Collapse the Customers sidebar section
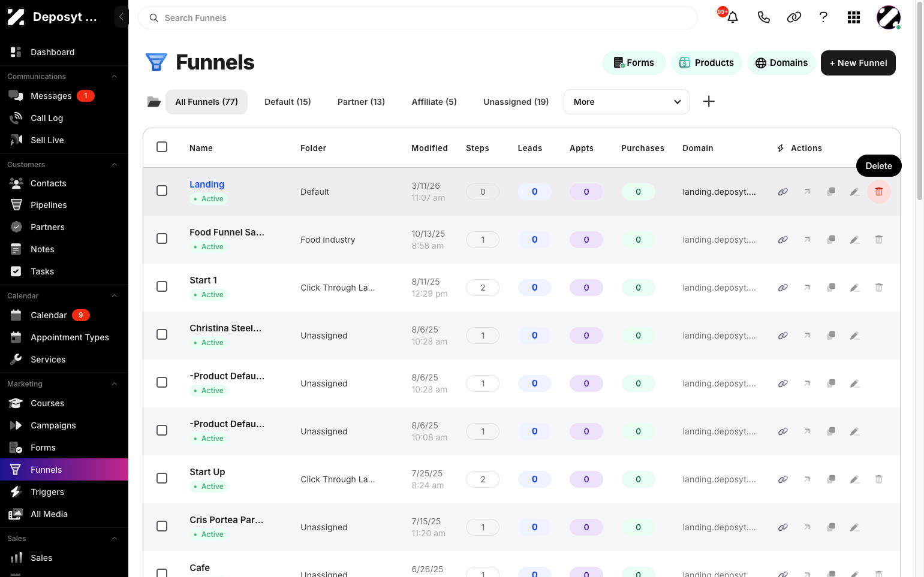Viewport: 924px width, 577px height. (114, 165)
